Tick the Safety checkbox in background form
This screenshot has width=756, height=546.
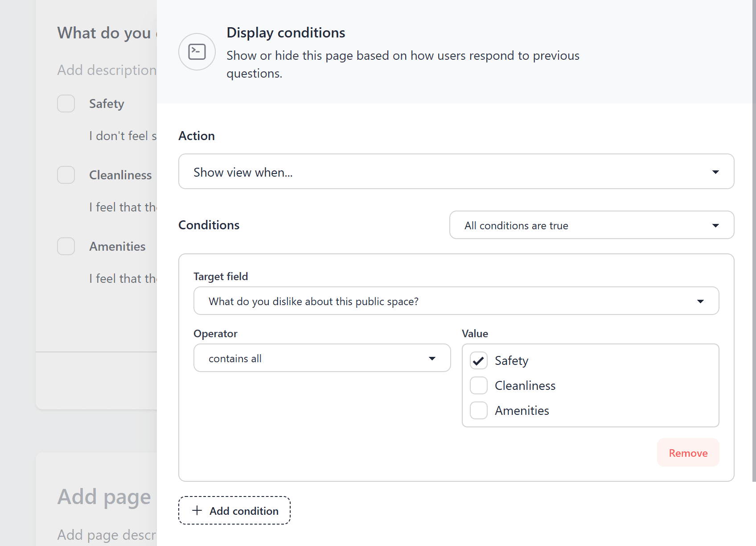point(66,103)
